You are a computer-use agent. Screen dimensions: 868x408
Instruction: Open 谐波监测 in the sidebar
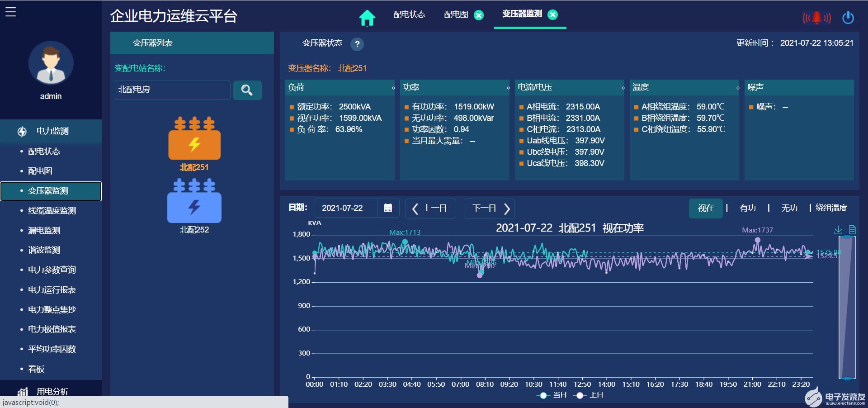coord(44,250)
